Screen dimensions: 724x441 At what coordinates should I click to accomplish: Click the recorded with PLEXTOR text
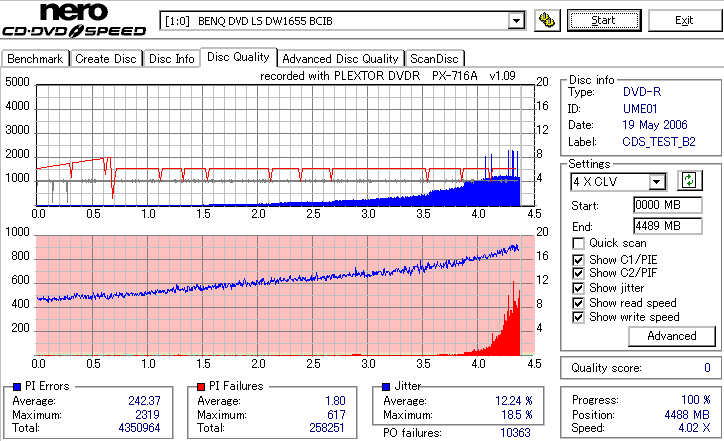pyautogui.click(x=388, y=76)
